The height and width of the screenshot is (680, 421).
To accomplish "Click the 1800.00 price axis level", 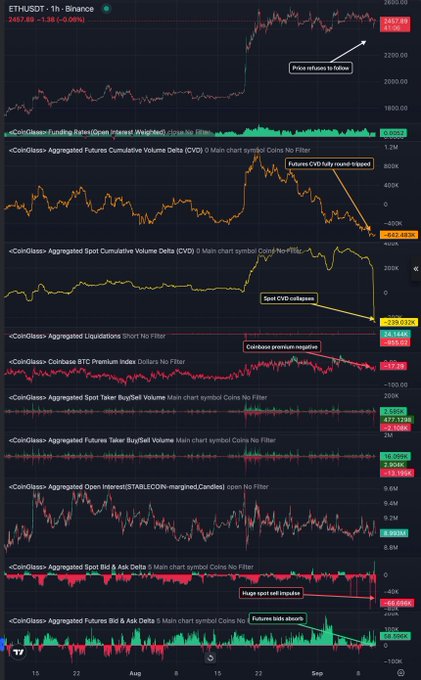I will point(396,108).
